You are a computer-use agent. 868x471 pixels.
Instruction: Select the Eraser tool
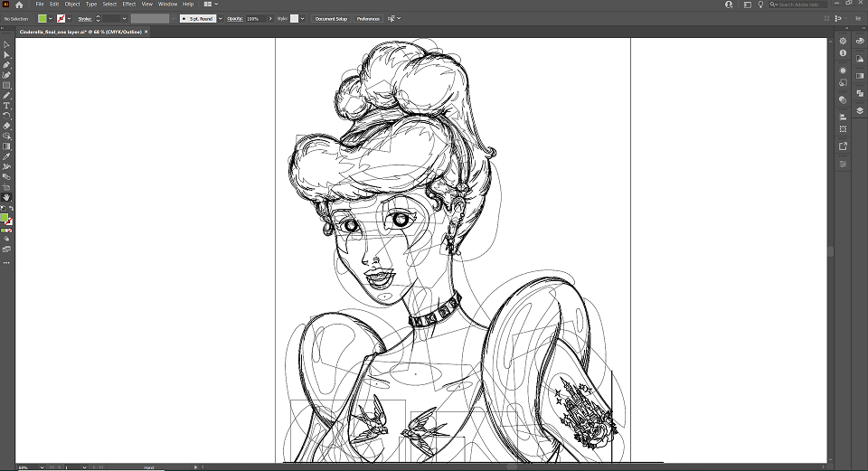pyautogui.click(x=6, y=126)
